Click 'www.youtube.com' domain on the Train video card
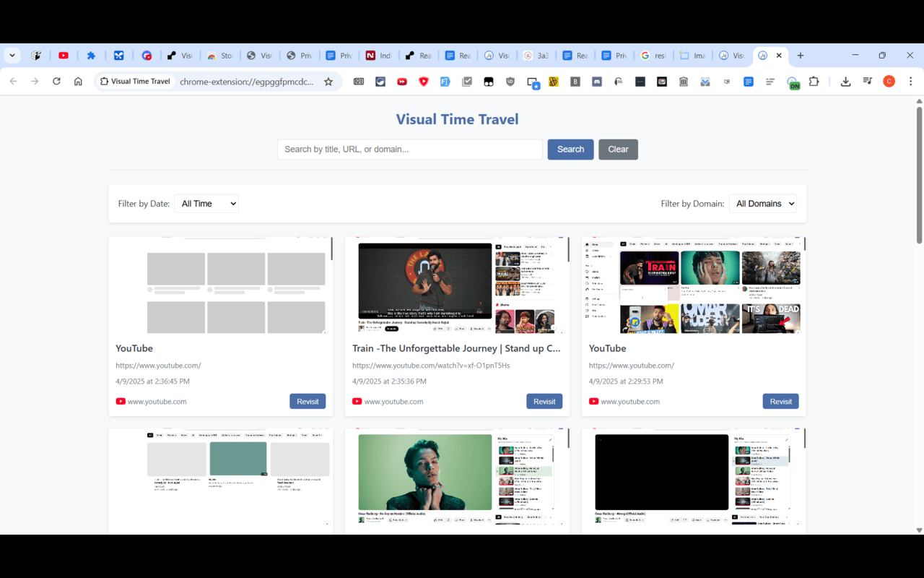The height and width of the screenshot is (578, 924). pos(393,402)
